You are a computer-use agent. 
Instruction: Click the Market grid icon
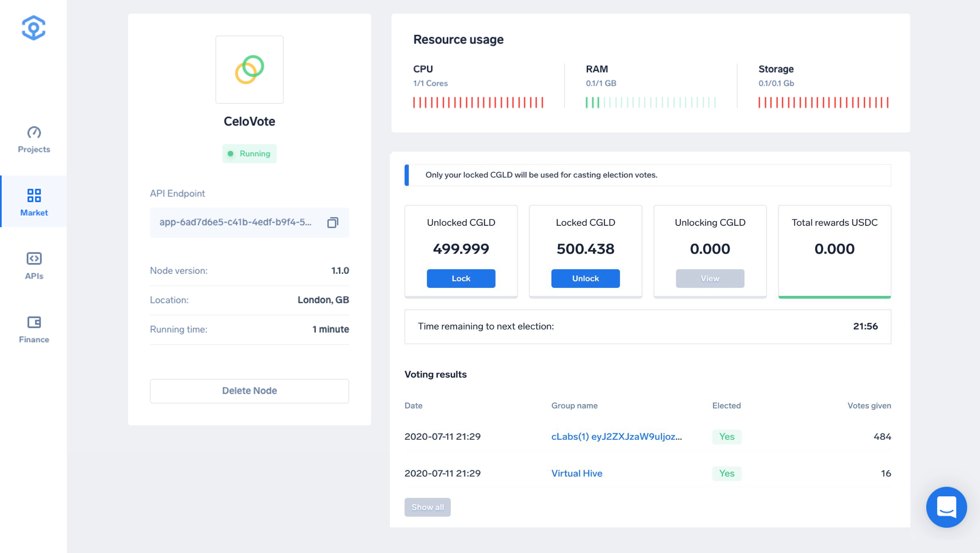point(34,195)
